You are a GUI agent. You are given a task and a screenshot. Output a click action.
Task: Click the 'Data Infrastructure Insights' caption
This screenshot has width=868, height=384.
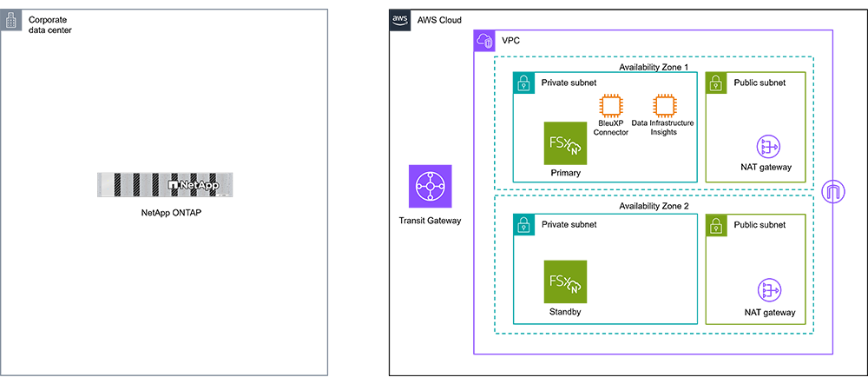(662, 128)
